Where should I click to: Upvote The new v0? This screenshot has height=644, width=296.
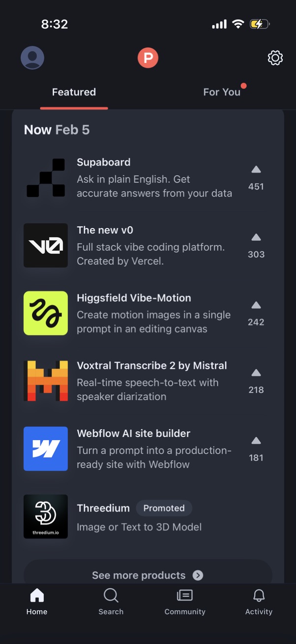click(256, 245)
